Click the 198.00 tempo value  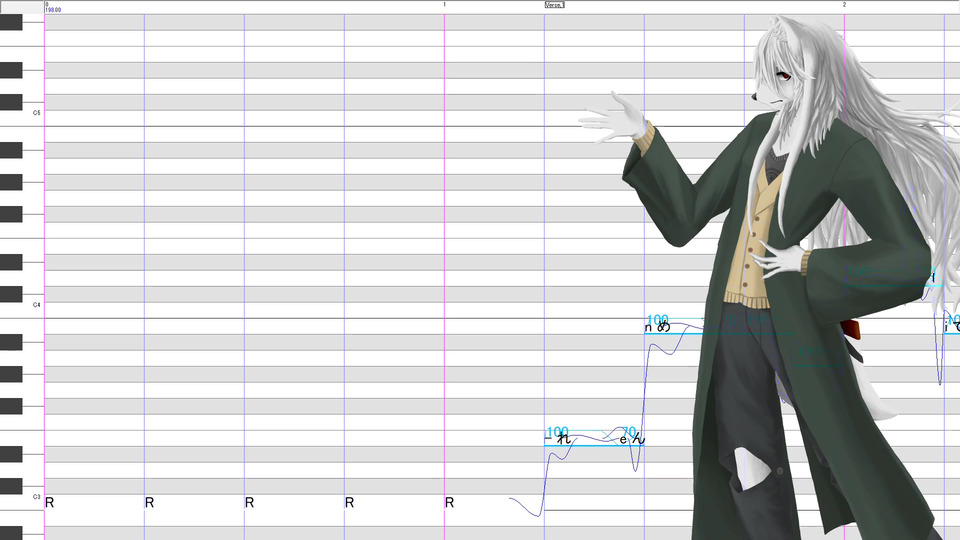[x=53, y=10]
